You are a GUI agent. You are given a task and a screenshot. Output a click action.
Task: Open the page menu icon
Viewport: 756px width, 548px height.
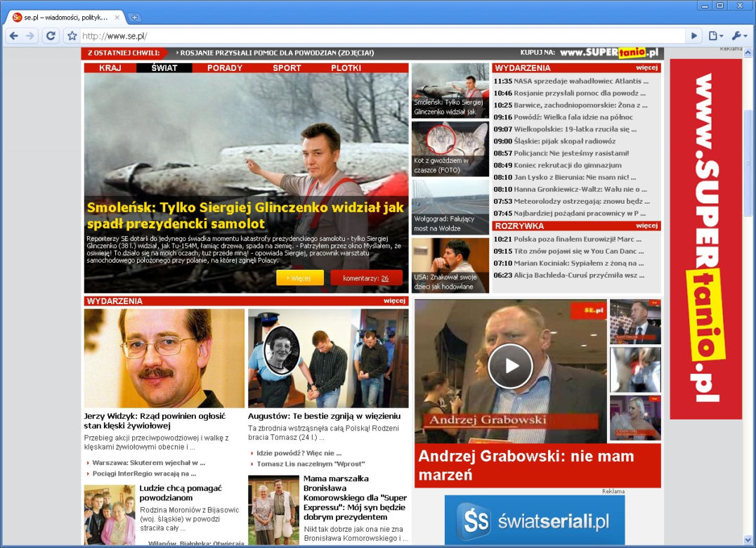click(x=715, y=36)
